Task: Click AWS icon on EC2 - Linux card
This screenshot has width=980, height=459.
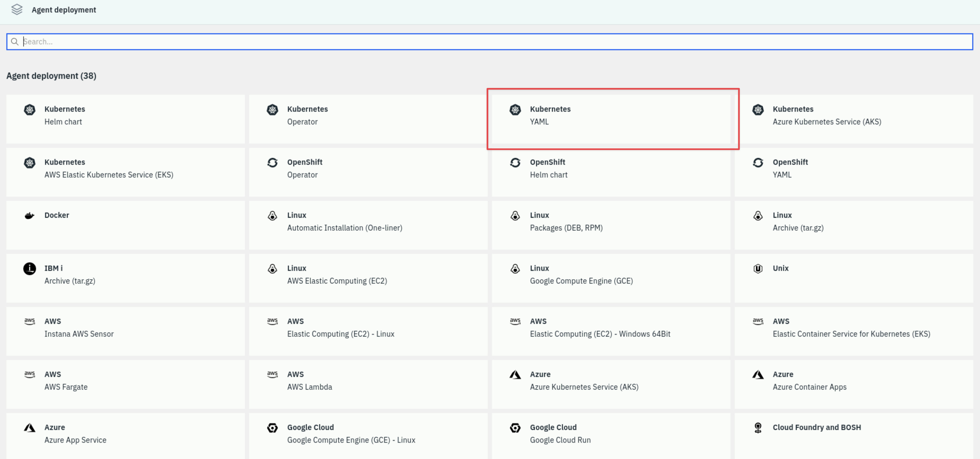Action: click(x=272, y=321)
